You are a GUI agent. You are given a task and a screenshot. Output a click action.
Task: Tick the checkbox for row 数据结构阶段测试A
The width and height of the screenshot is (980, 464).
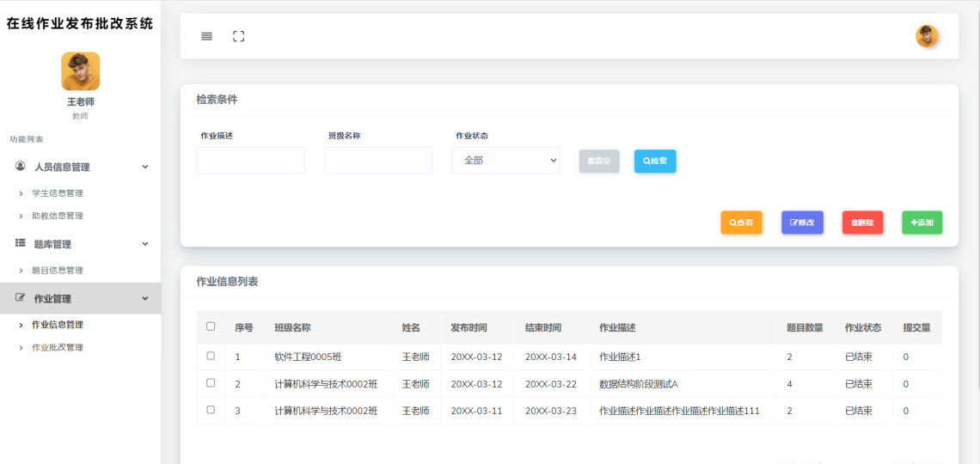211,383
